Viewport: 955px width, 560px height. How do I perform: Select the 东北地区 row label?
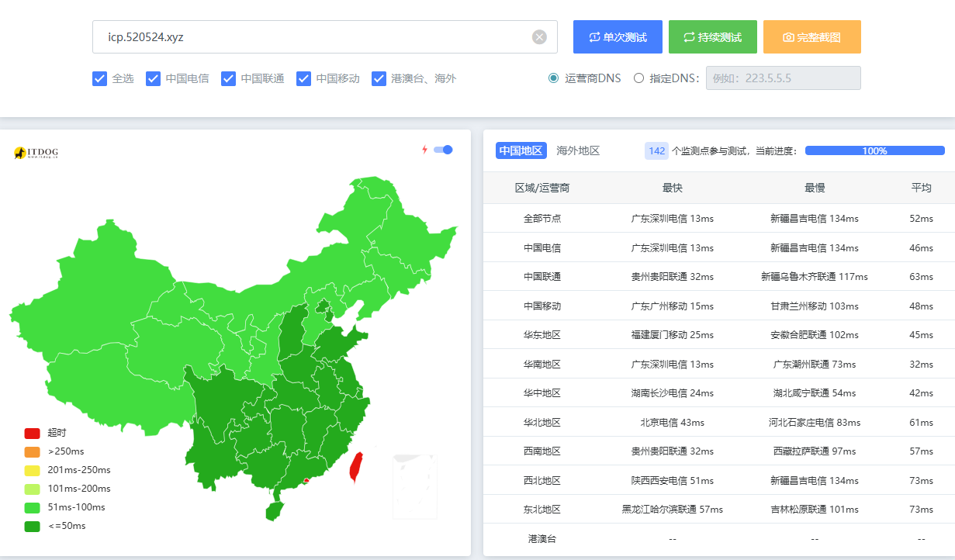click(542, 510)
